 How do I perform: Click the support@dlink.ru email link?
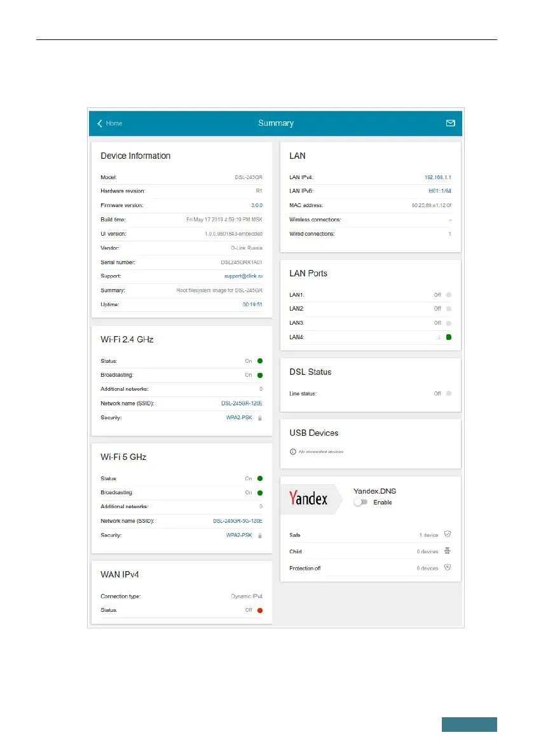point(245,276)
